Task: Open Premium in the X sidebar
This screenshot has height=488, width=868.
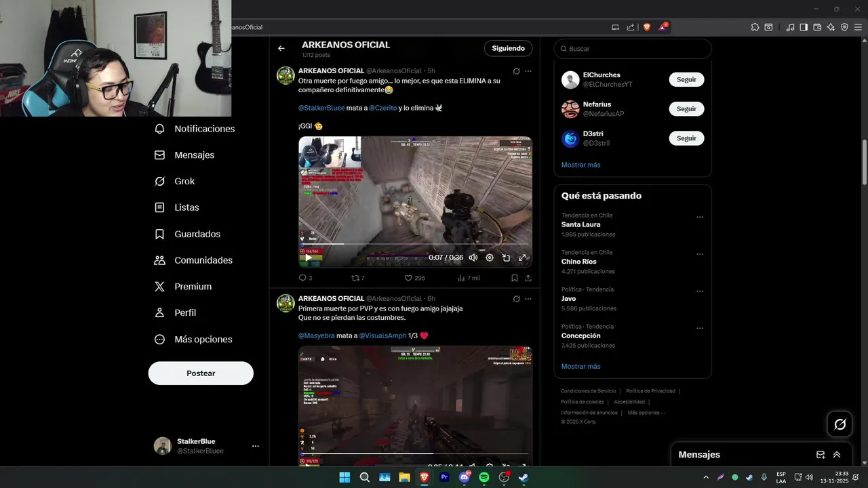Action: click(182, 287)
